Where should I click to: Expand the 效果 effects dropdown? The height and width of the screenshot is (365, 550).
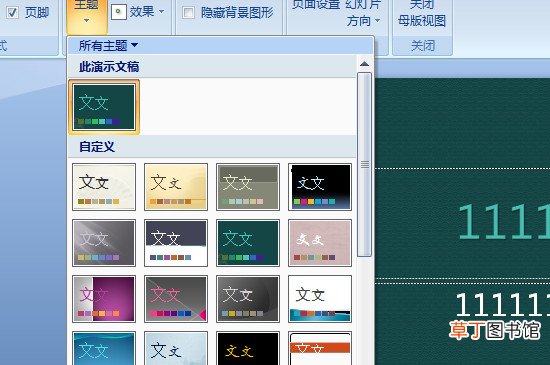point(161,12)
